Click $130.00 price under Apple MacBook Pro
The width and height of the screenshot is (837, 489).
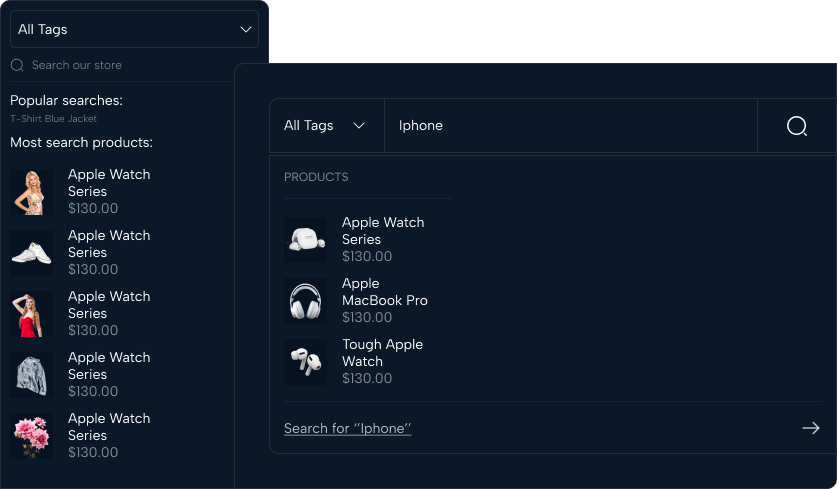pyautogui.click(x=367, y=317)
